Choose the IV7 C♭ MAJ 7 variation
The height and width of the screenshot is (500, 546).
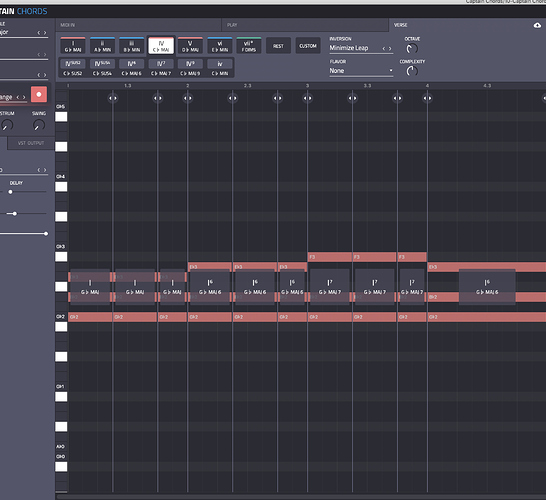(161, 68)
